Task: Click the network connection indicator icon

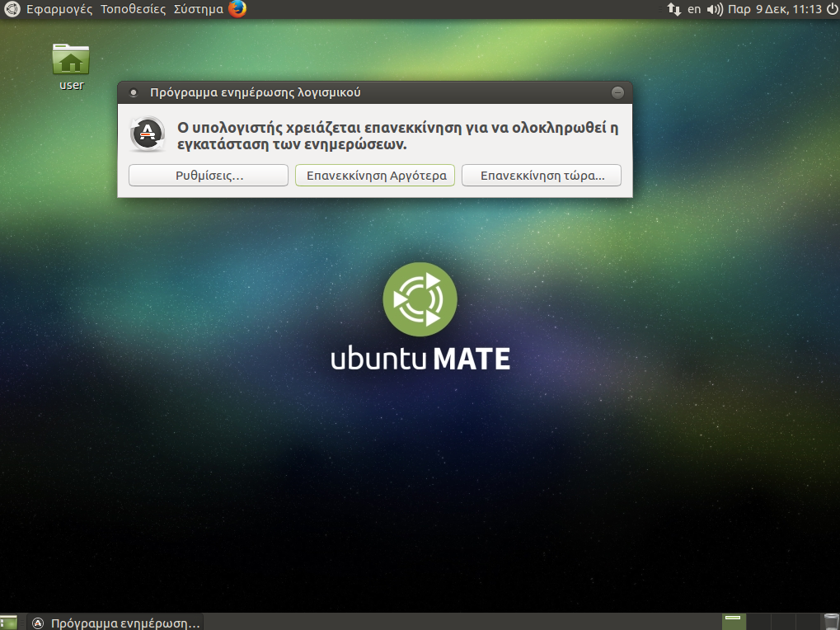Action: coord(673,10)
